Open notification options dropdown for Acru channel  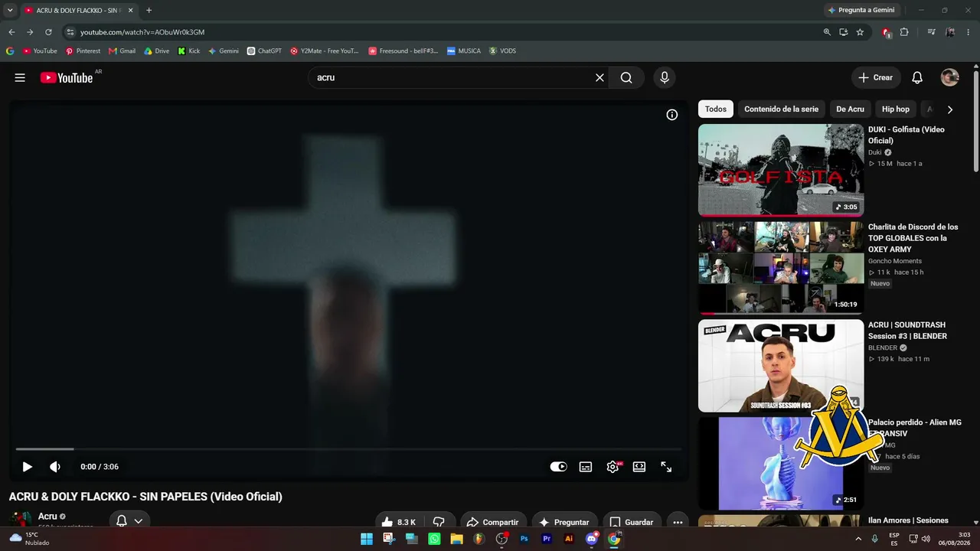[129, 521]
